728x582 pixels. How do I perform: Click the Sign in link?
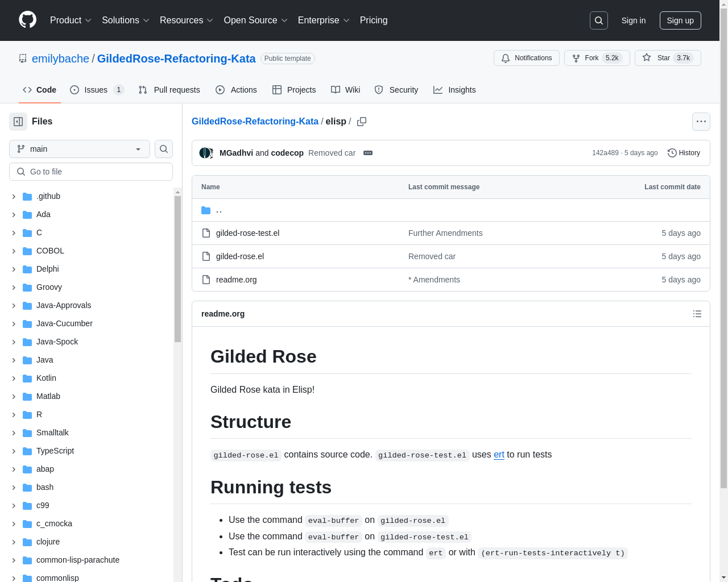tap(634, 20)
